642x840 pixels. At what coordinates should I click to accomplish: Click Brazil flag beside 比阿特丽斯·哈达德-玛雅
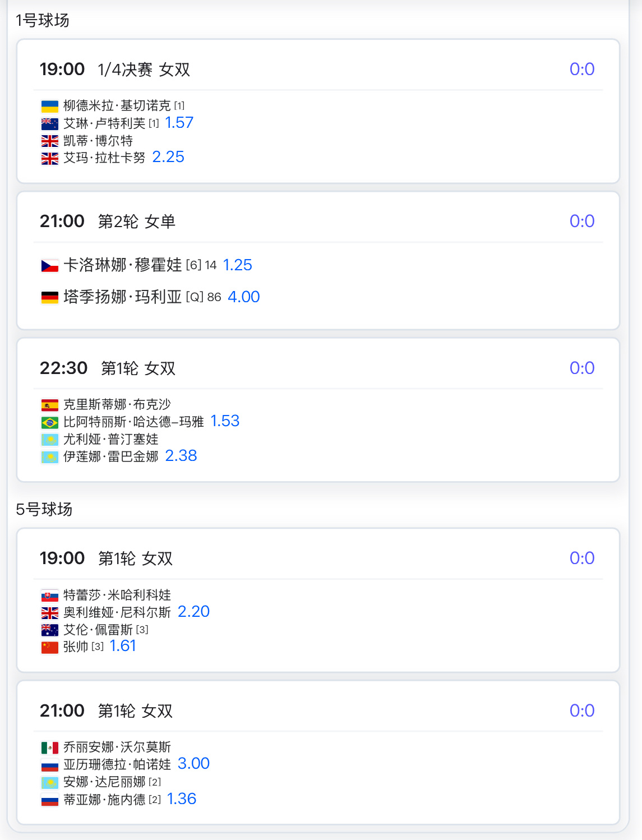[50, 422]
